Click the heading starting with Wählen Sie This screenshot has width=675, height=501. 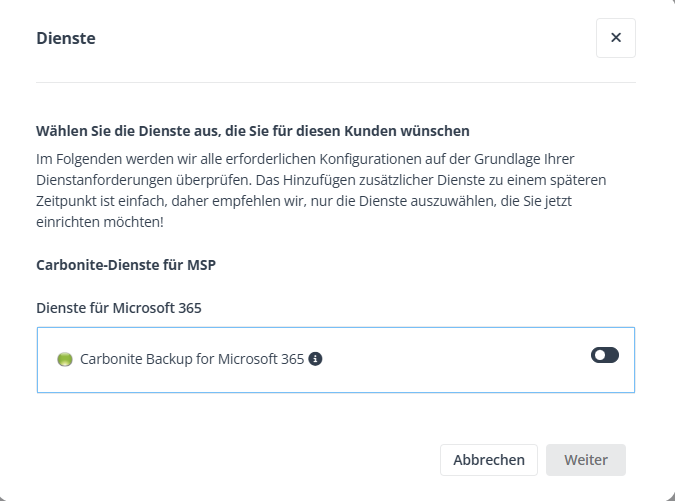coord(252,131)
